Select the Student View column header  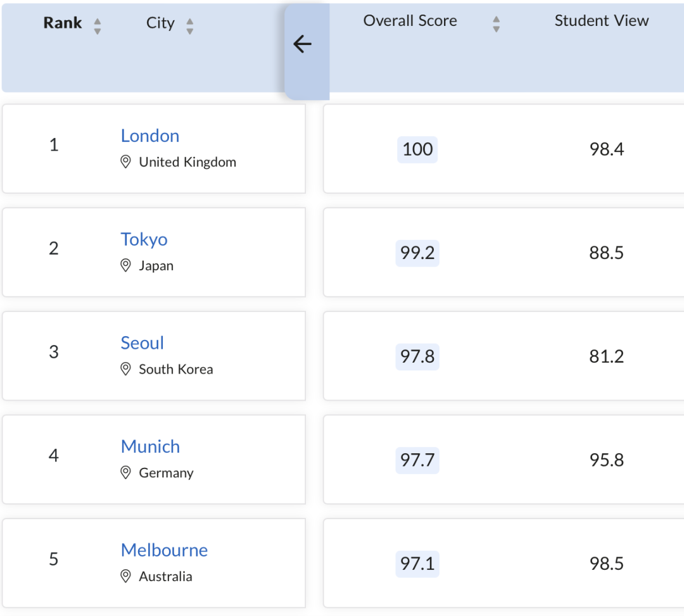[602, 20]
